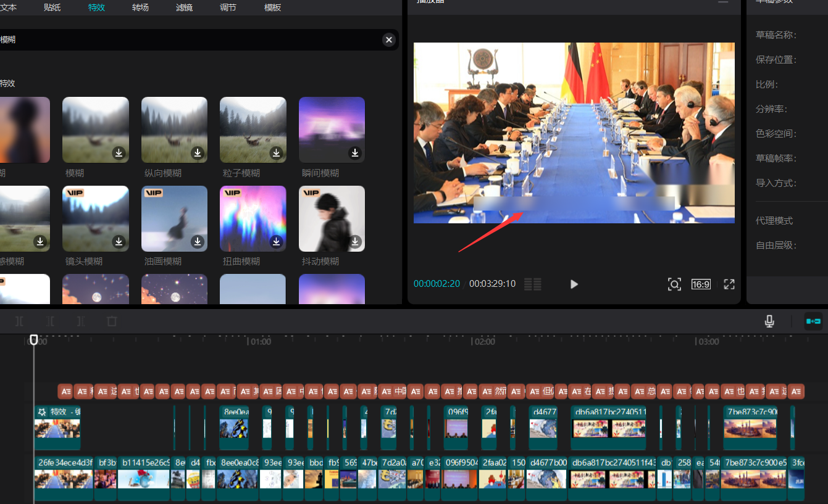Open the player panel menu icon

coord(723,2)
